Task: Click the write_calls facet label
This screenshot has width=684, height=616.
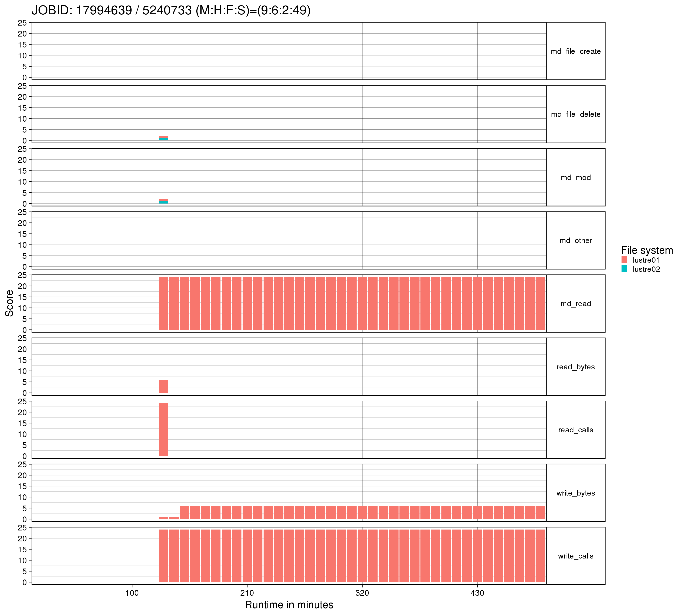Action: point(575,556)
